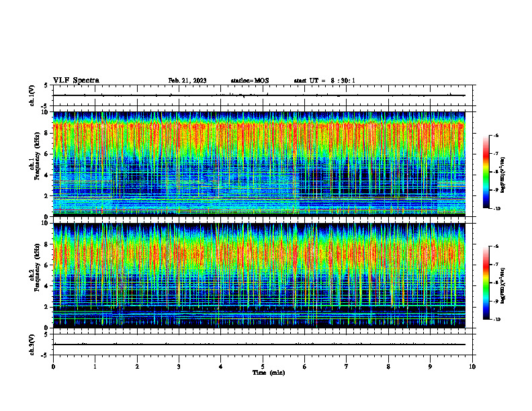Click the "Time (min)" x-axis label
Screen dimensions: 532x411
click(x=269, y=373)
